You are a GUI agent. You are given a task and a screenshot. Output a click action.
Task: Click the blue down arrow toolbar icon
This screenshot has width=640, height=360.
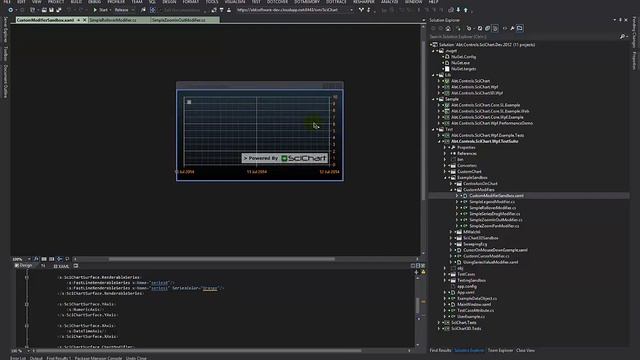pyautogui.click(x=458, y=10)
